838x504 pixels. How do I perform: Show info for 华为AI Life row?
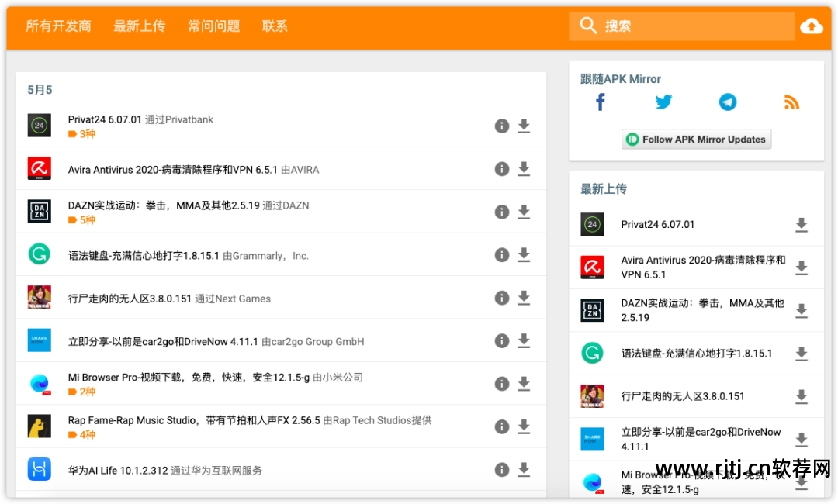tap(501, 470)
